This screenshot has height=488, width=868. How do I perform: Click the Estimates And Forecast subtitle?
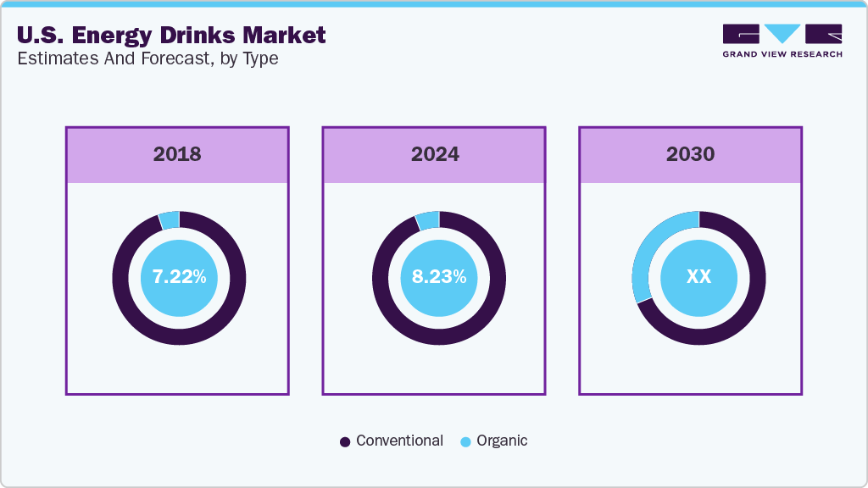pyautogui.click(x=147, y=59)
